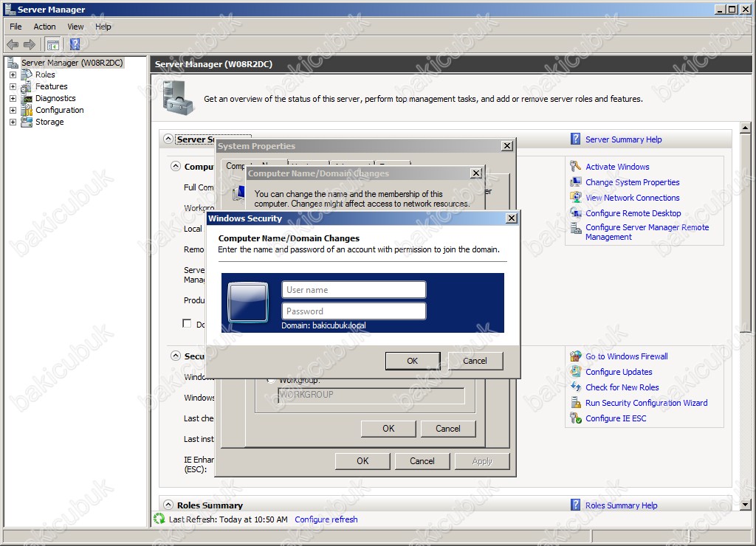
Task: Click the icon next to View Network Connections
Action: 575,198
